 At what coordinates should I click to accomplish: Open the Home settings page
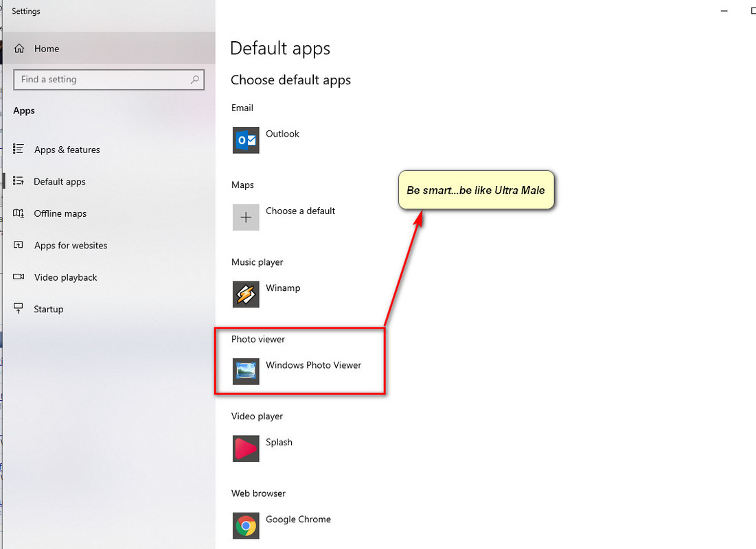[109, 48]
